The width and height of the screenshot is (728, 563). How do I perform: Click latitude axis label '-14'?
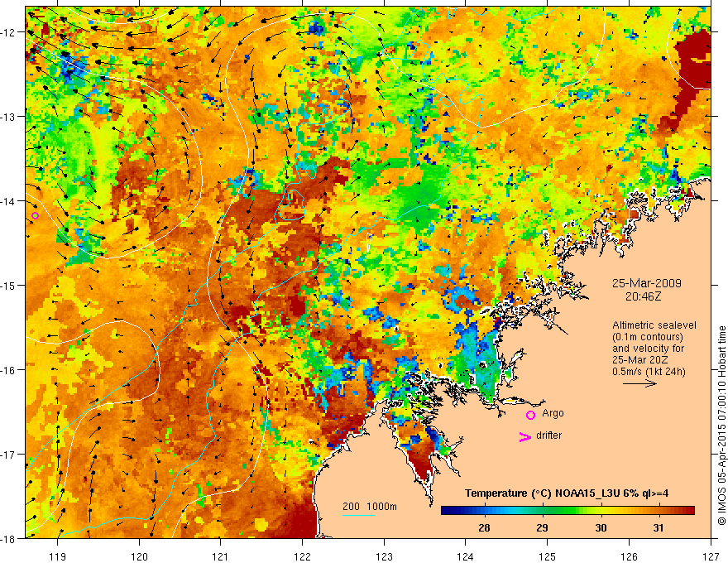pyautogui.click(x=9, y=201)
